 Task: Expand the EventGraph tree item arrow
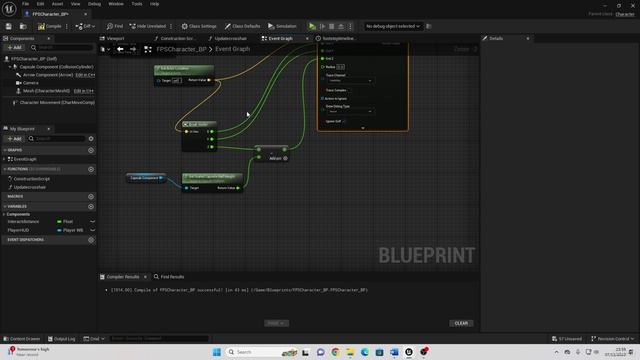point(4,159)
